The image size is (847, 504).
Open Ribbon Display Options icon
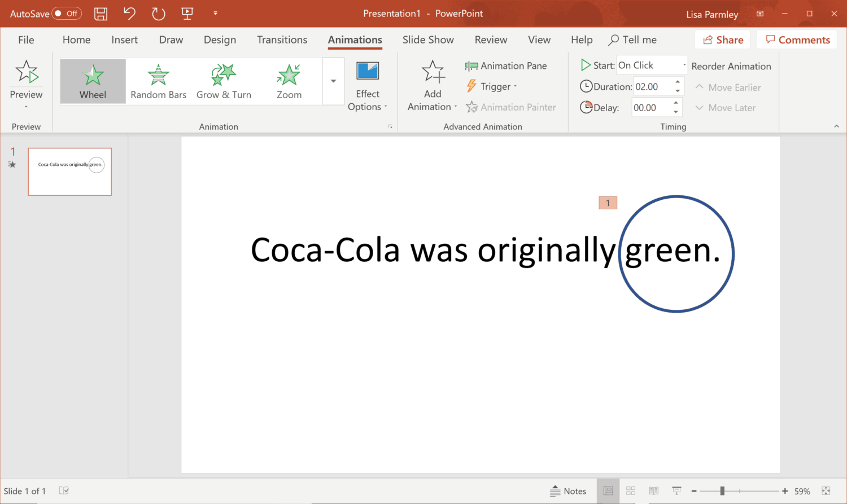760,14
